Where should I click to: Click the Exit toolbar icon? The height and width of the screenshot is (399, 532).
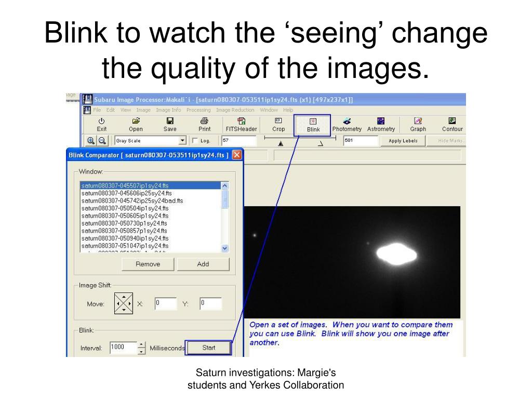pos(101,125)
